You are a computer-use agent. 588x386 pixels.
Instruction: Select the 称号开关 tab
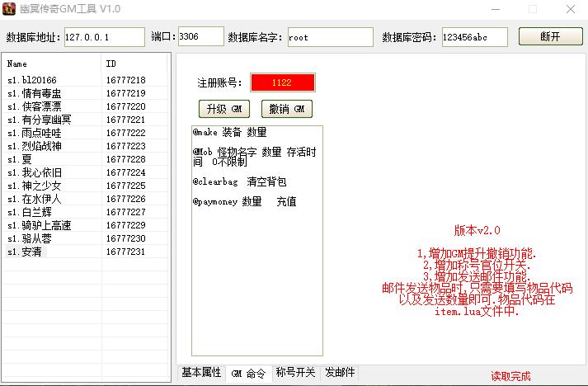coord(296,373)
